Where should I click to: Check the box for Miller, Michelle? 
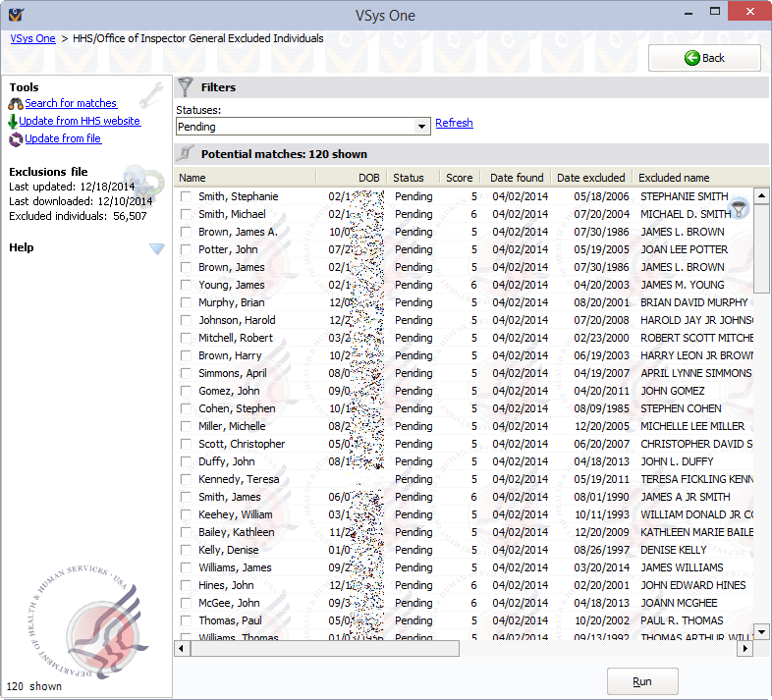click(186, 426)
